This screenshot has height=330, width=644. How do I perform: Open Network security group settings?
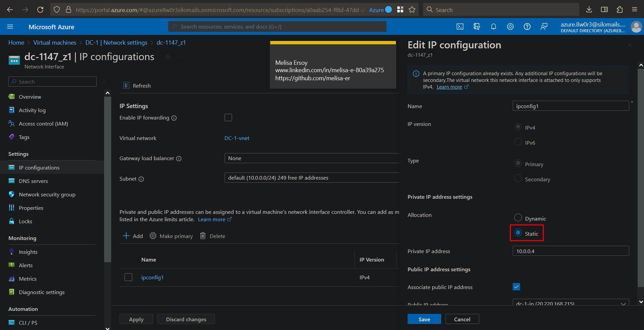47,194
